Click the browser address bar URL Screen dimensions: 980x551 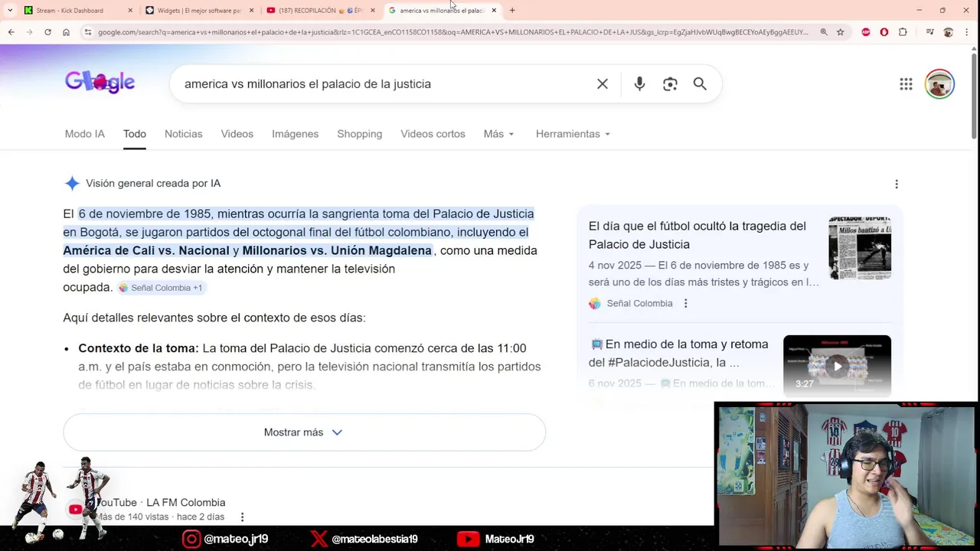tap(452, 32)
